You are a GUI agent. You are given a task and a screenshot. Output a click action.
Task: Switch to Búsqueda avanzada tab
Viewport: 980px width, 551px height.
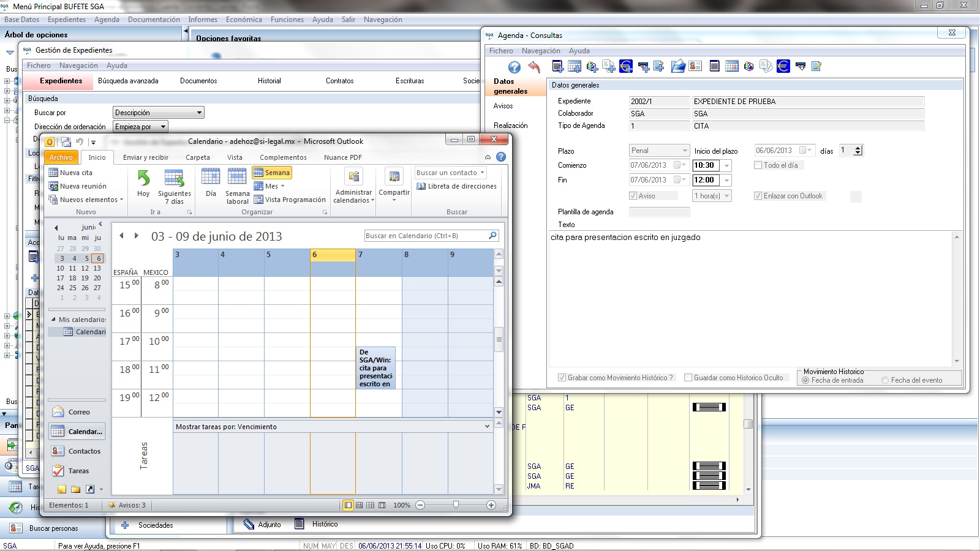tap(128, 81)
